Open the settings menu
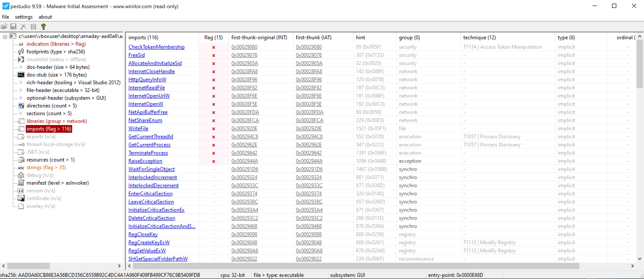This screenshot has width=644, height=279. pyautogui.click(x=24, y=17)
